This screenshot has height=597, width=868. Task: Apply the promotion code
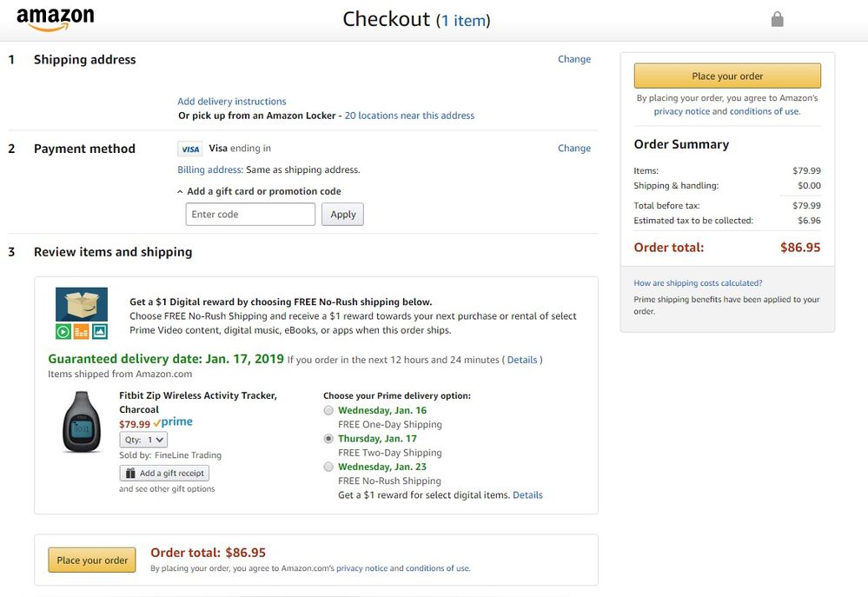[x=342, y=215]
